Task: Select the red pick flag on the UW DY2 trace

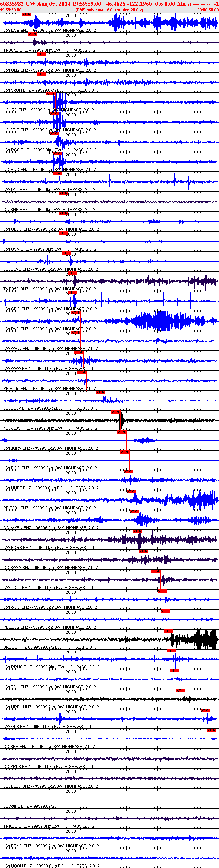Action: tap(57, 173)
